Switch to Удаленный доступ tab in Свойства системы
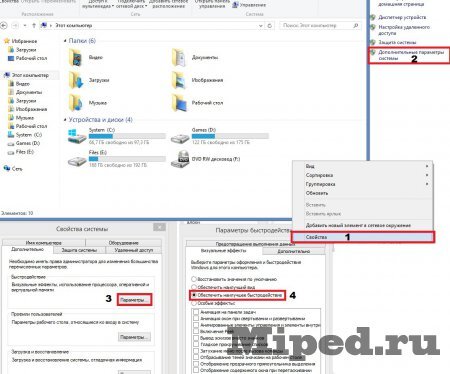This screenshot has height=374, width=450. tap(134, 250)
